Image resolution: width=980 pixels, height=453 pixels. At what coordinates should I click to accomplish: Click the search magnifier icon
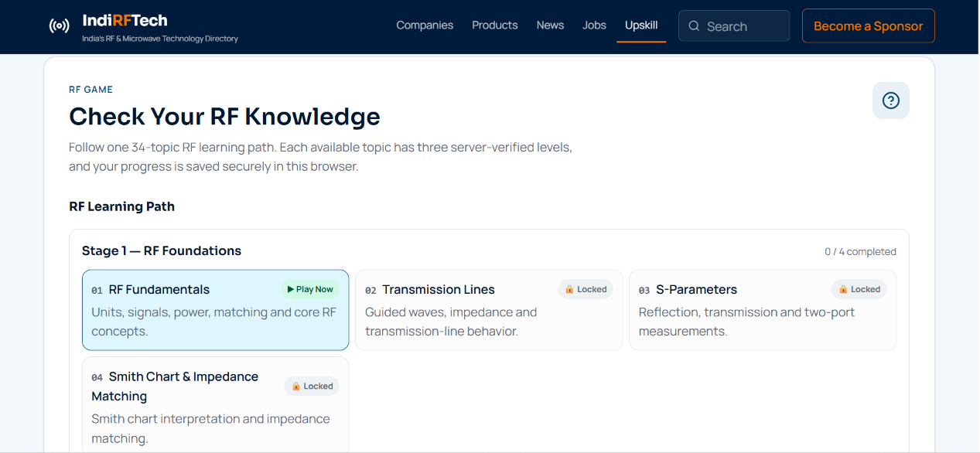(x=694, y=26)
